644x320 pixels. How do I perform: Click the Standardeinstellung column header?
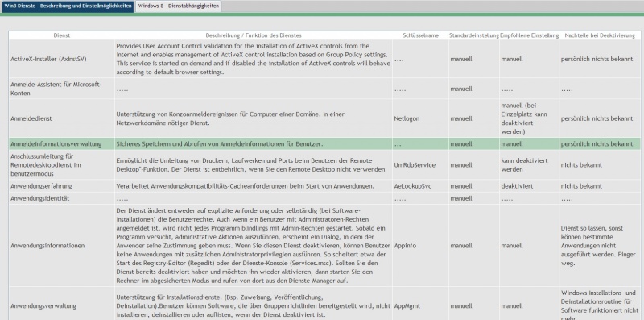[474, 35]
